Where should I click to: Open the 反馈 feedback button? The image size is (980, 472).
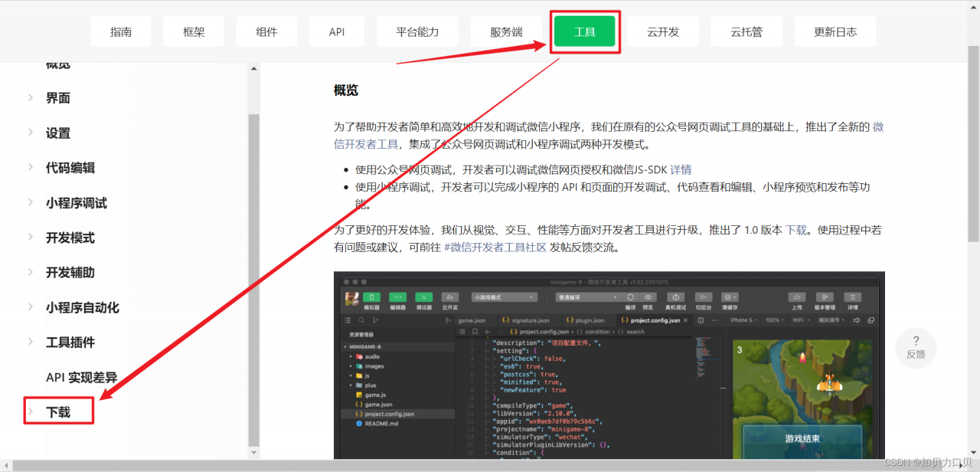click(x=916, y=348)
